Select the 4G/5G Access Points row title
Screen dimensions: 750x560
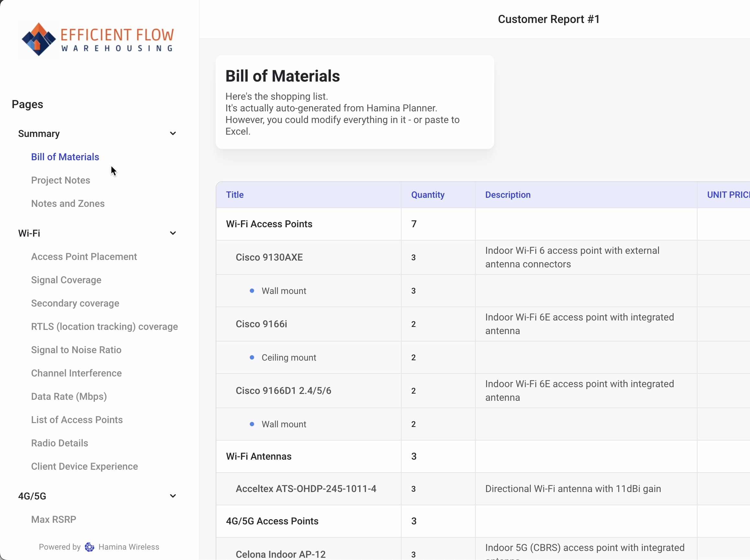coord(272,521)
